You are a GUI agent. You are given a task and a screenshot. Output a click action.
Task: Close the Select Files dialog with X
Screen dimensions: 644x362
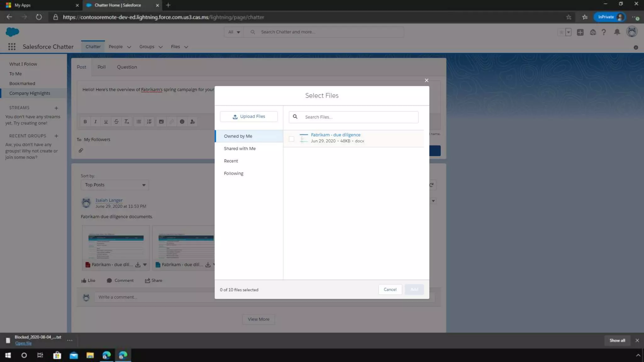click(x=426, y=80)
